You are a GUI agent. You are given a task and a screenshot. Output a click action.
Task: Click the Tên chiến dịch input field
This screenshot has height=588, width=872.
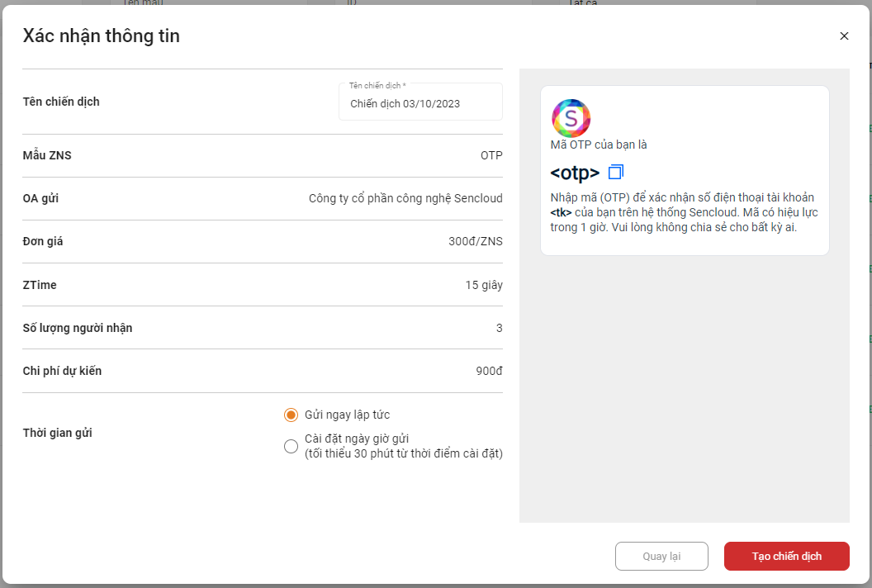[420, 104]
